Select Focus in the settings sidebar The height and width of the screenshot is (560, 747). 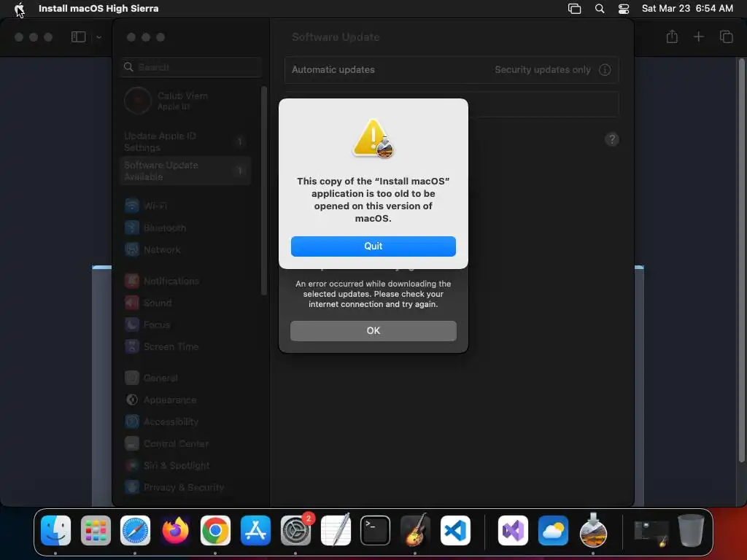186,324
